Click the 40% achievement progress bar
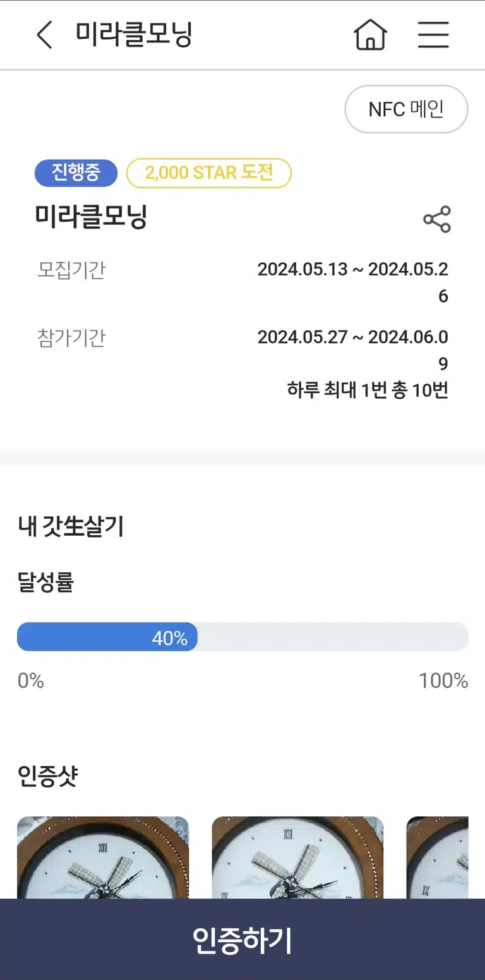The width and height of the screenshot is (485, 980). (x=242, y=637)
